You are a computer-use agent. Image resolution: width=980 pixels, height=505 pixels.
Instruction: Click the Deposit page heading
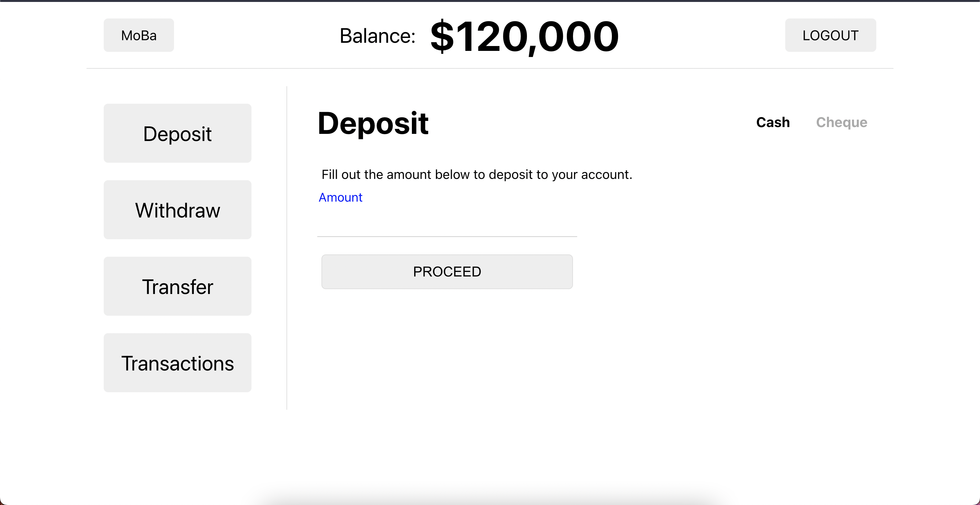[373, 123]
